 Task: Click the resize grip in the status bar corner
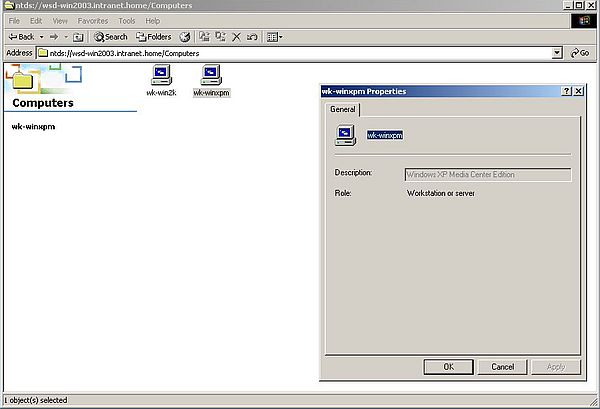pos(593,401)
